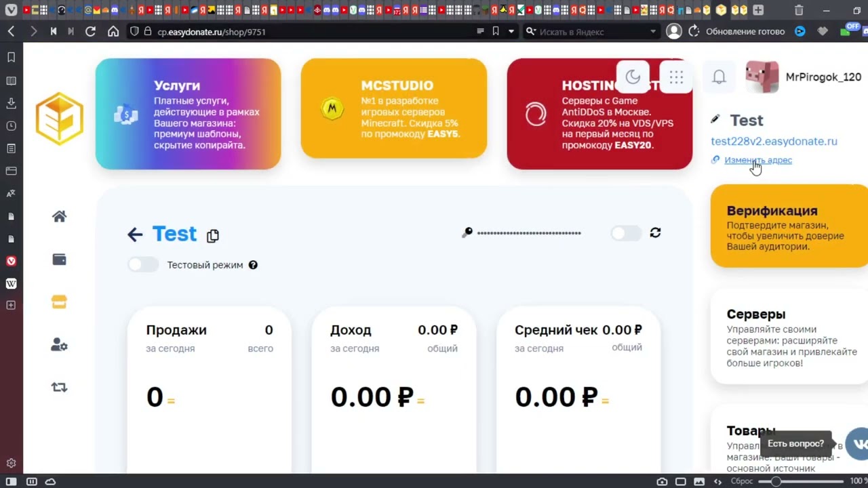This screenshot has height=488, width=868.
Task: Toggle dark mode moon button
Action: point(633,77)
